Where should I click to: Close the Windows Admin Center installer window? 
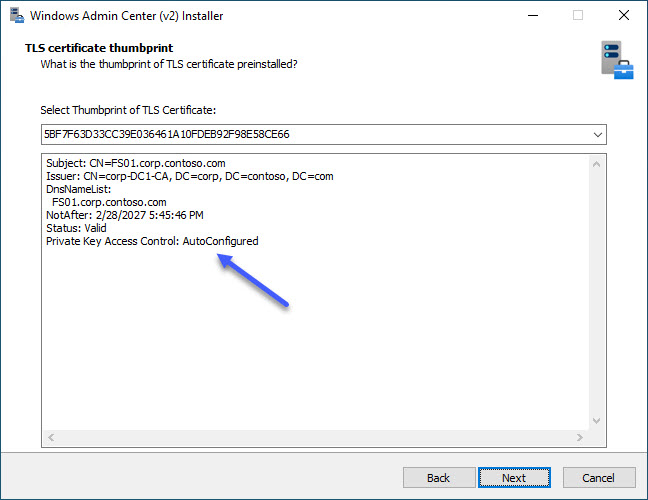[623, 16]
